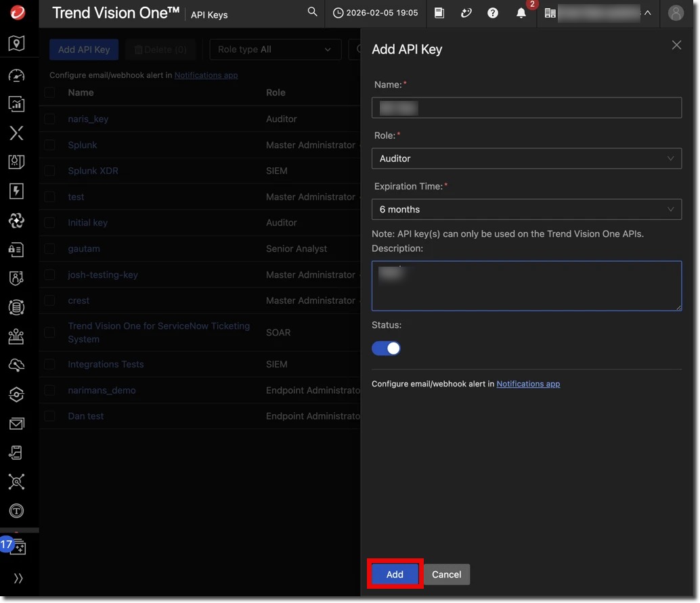Screen dimensions: 700x603
Task: Click the Role column header
Action: pos(276,93)
